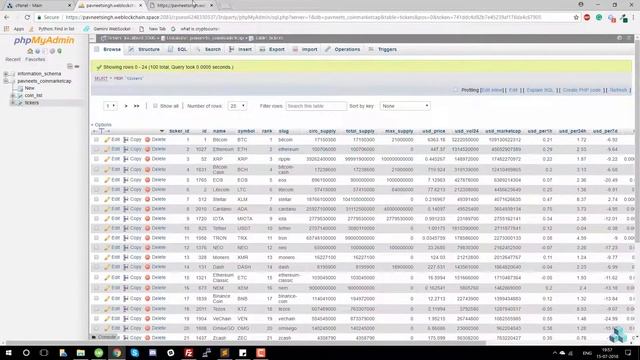Select the IOTA row checkbox
This screenshot has height=360, width=640.
point(96,219)
